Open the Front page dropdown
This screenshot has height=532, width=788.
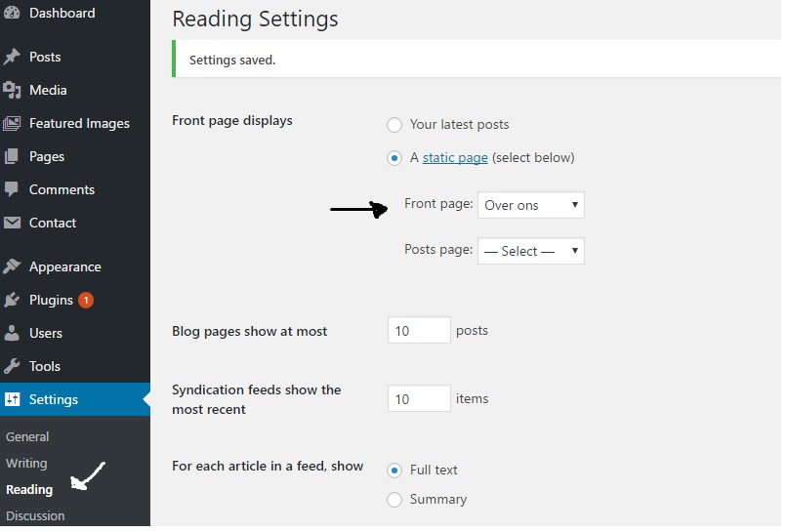point(530,206)
